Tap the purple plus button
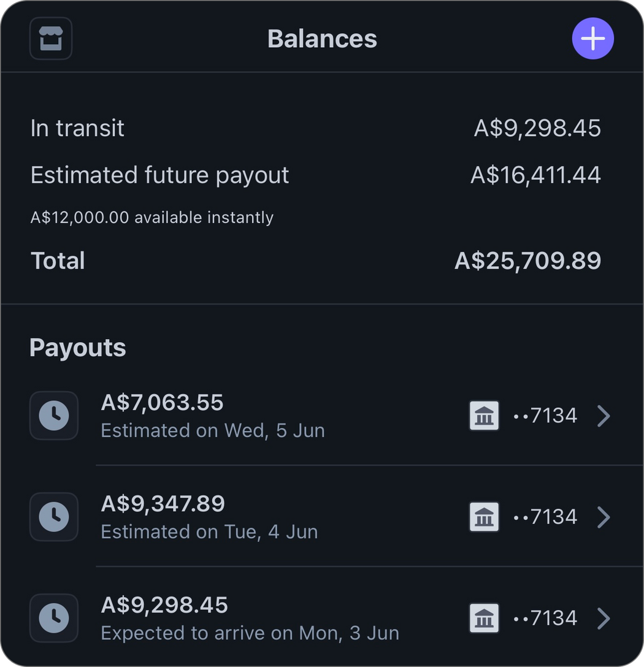The height and width of the screenshot is (667, 644). (x=592, y=39)
